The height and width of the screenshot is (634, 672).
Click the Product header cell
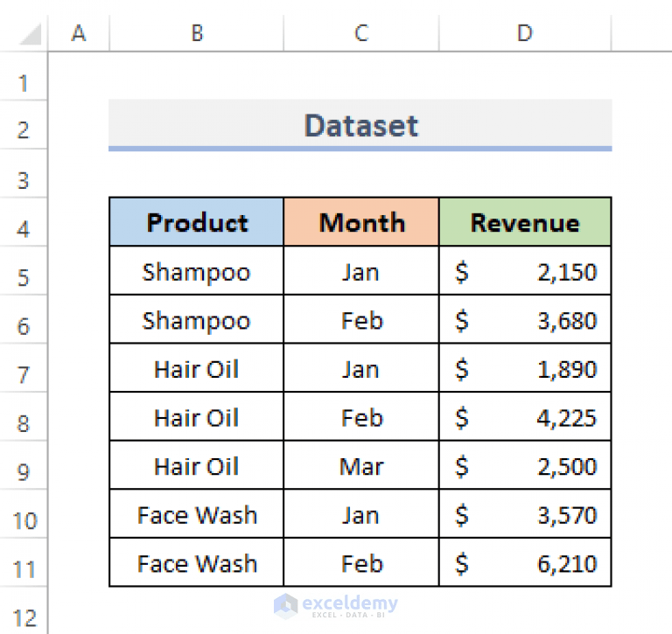pyautogui.click(x=197, y=222)
